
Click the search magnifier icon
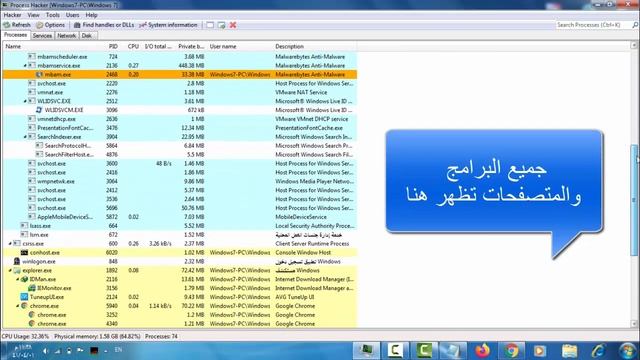click(x=635, y=25)
